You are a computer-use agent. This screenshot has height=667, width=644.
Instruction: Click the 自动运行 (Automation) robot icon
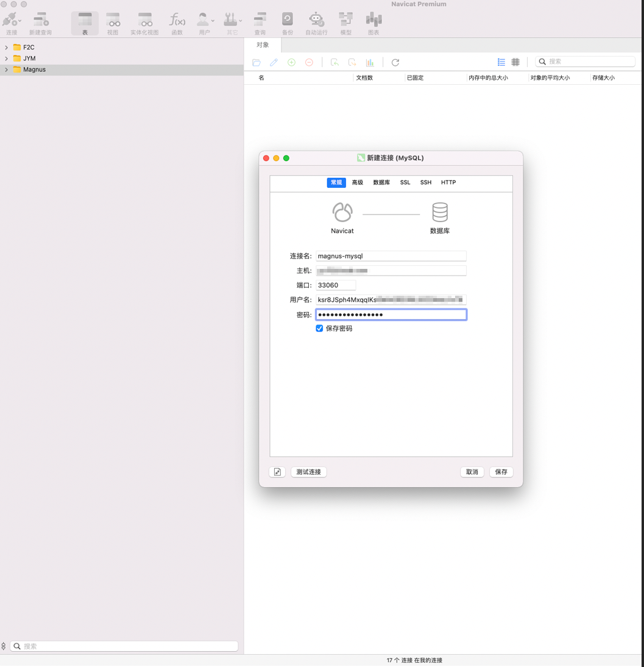(316, 23)
